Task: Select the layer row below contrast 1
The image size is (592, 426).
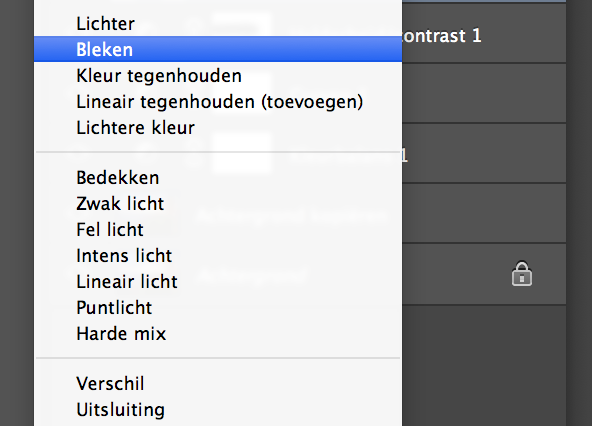Action: coord(484,93)
